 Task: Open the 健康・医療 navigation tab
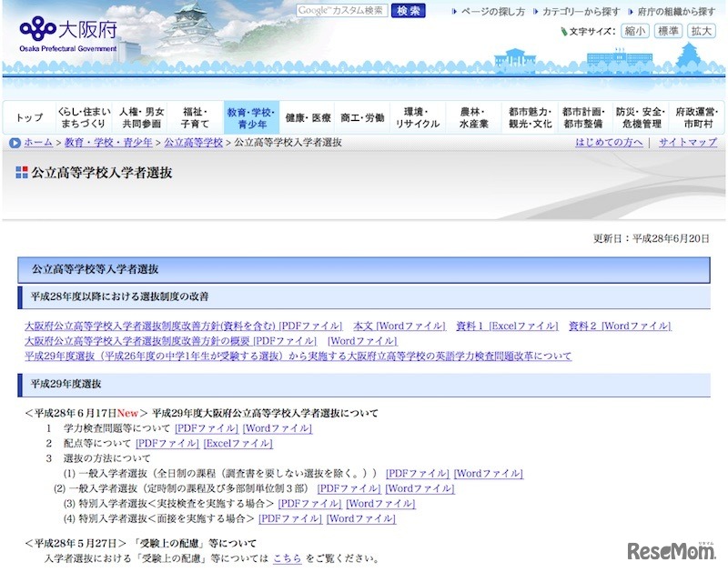pyautogui.click(x=308, y=118)
